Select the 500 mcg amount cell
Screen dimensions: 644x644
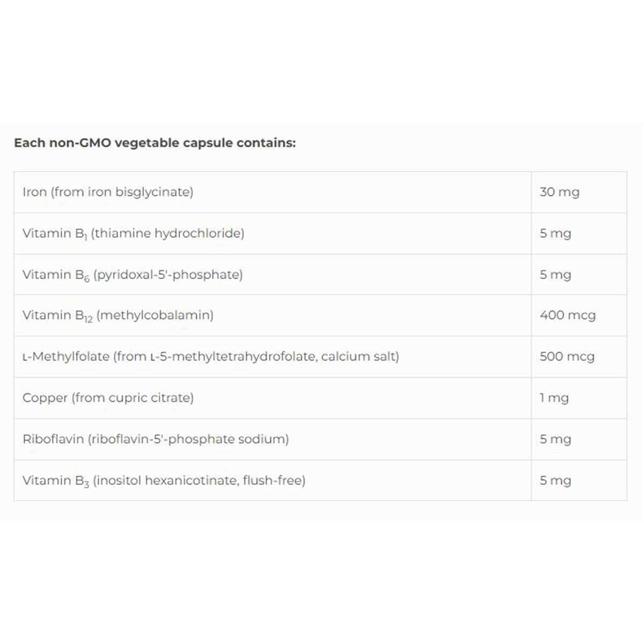(567, 357)
